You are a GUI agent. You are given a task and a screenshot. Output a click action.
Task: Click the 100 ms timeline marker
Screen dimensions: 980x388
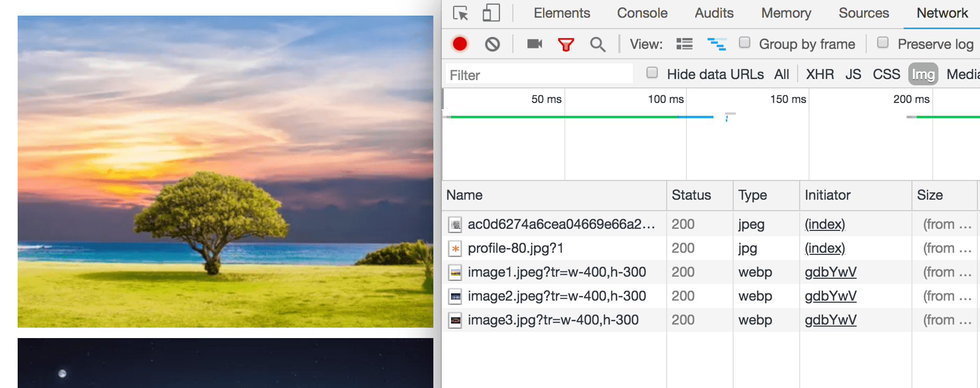click(666, 99)
